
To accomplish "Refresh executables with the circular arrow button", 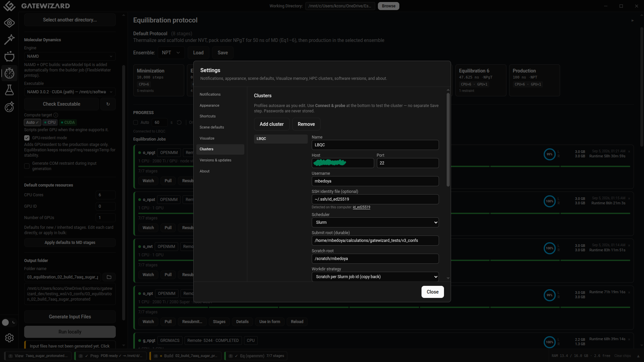I will click(108, 104).
